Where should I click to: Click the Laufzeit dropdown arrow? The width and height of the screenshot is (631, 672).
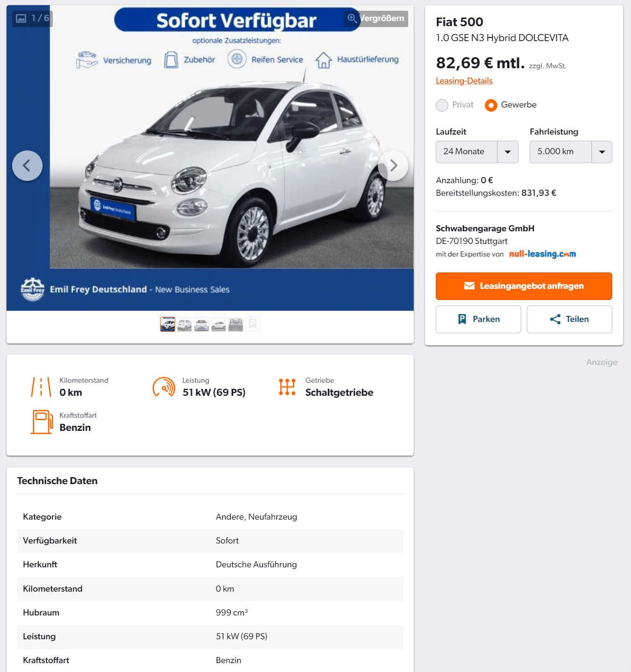508,152
